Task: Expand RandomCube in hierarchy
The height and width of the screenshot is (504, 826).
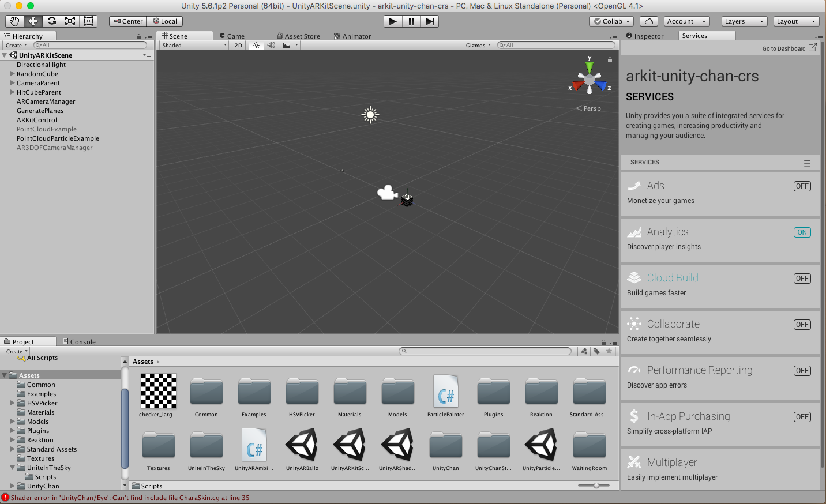Action: [x=12, y=74]
